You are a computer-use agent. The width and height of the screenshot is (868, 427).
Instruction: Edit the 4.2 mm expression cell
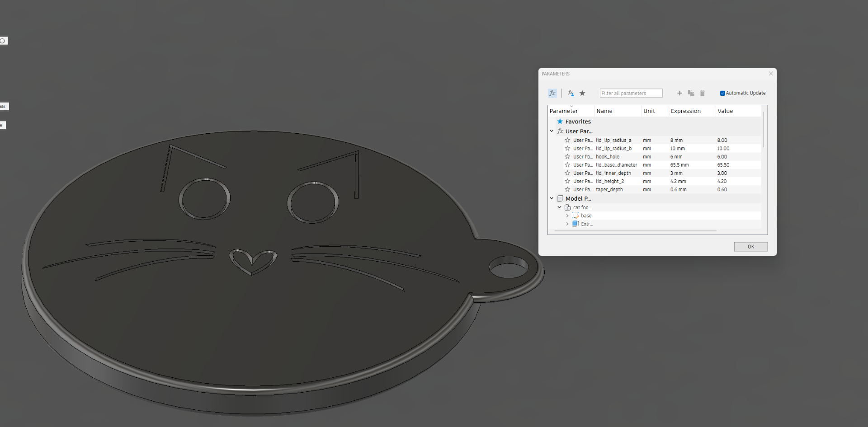point(692,181)
